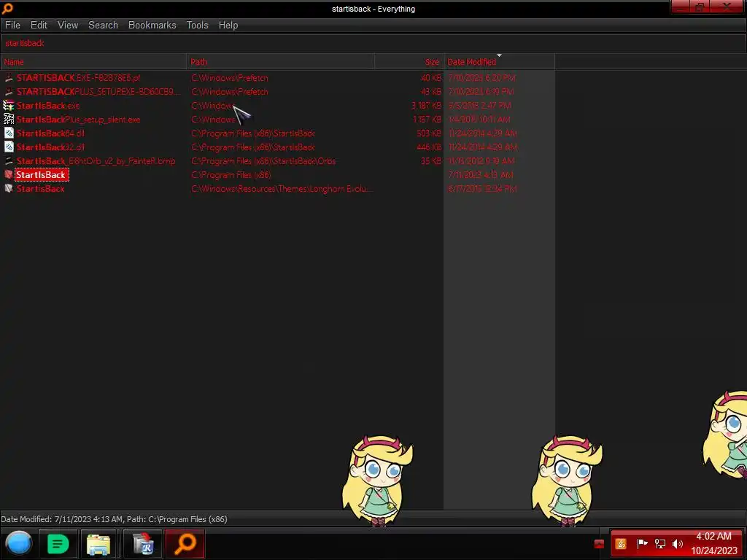Click the Everything magnifier icon in title bar
The height and width of the screenshot is (560, 747).
tap(7, 8)
